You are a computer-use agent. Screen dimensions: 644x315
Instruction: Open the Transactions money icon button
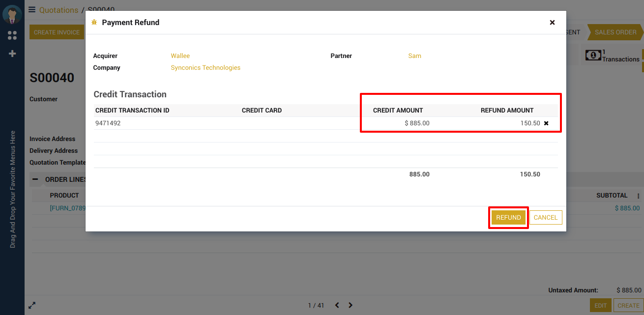(593, 56)
